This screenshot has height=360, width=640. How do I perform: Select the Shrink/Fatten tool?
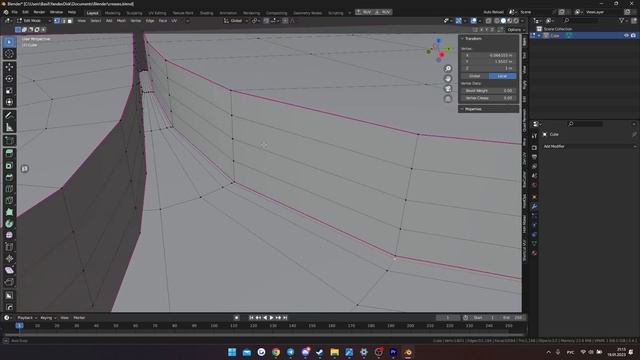pos(9,258)
